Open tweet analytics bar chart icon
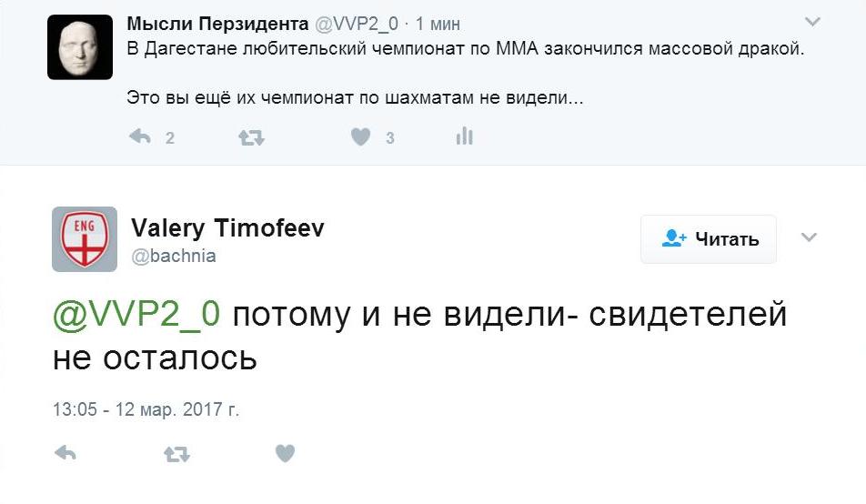 [x=465, y=137]
